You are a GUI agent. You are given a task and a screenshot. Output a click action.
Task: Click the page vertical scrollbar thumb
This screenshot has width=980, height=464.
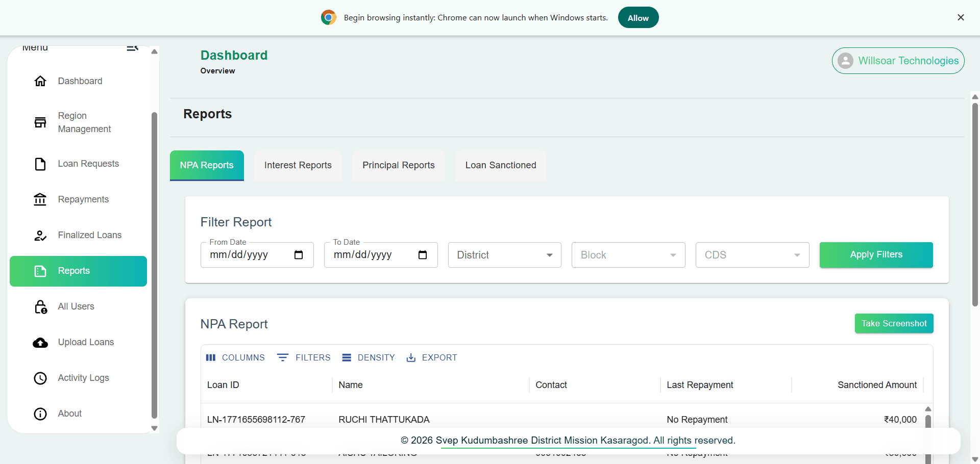[x=975, y=204]
